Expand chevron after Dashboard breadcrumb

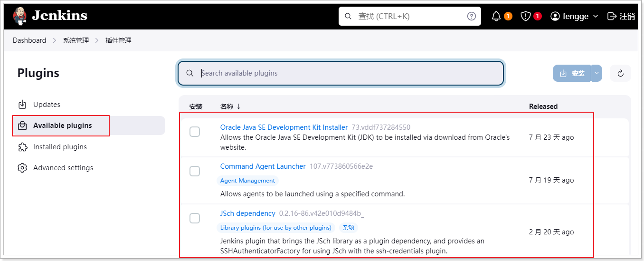click(55, 40)
